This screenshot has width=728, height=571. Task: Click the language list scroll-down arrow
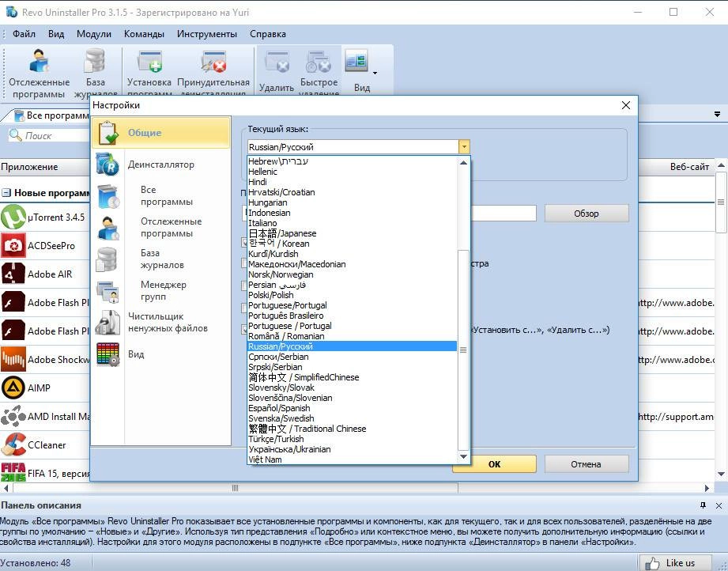pyautogui.click(x=463, y=456)
